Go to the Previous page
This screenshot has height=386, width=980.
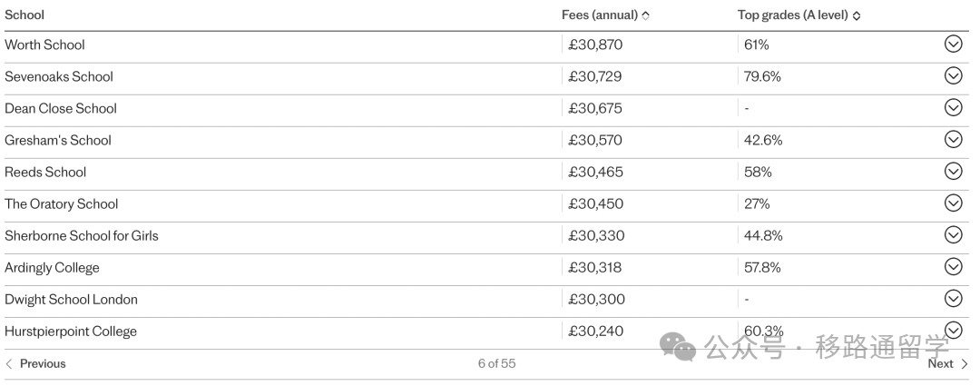click(35, 363)
